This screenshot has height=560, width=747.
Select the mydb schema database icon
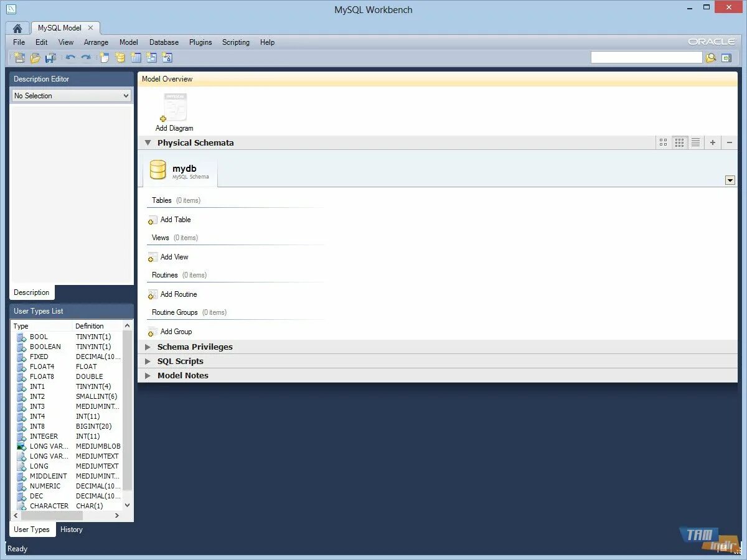(x=158, y=170)
